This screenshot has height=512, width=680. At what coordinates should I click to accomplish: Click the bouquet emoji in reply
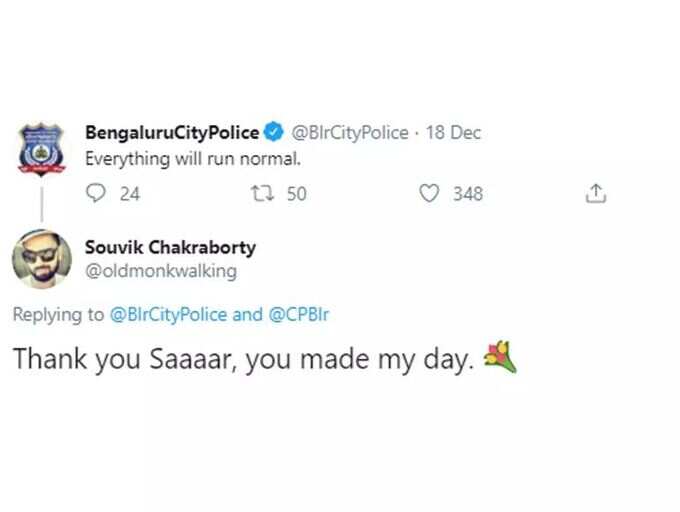[500, 357]
